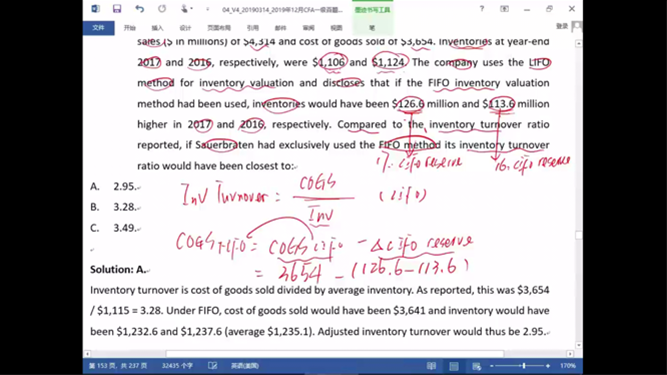The image size is (667, 375).
Task: Click the Help question mark icon
Action: (482, 9)
